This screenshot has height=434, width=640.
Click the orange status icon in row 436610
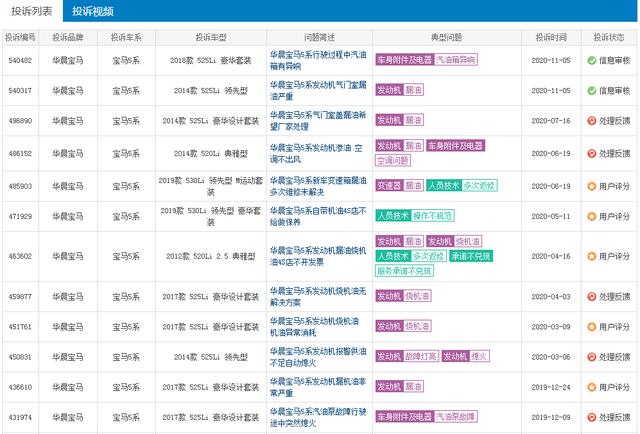591,387
